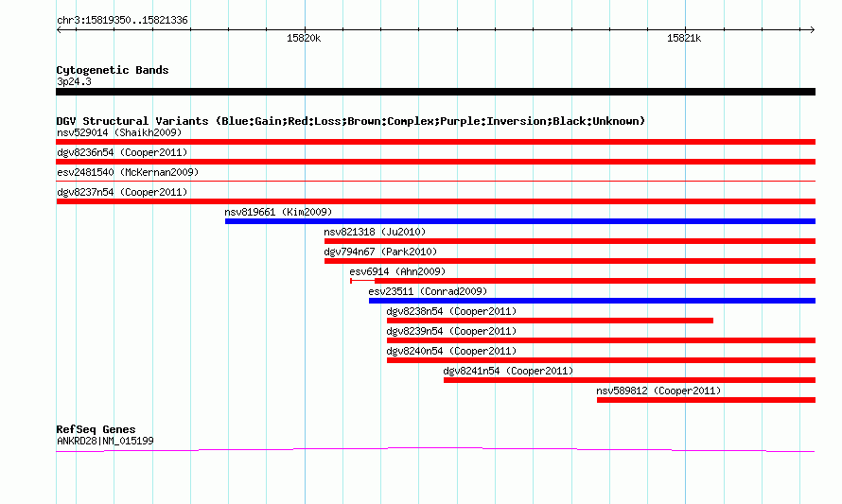The image size is (842, 504).
Task: Click the dgv8238n54 (Cooper2011) label
Action: (x=451, y=311)
